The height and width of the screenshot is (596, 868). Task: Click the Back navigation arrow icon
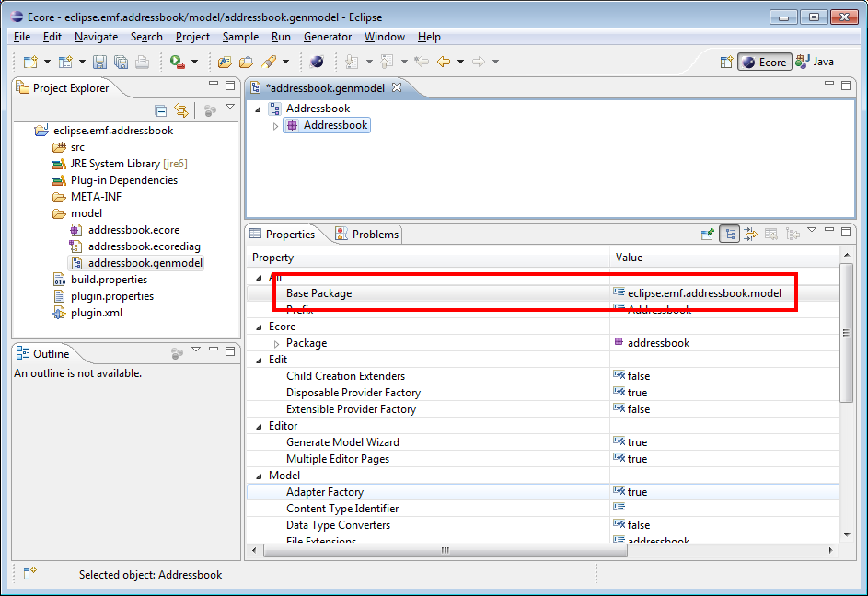444,62
